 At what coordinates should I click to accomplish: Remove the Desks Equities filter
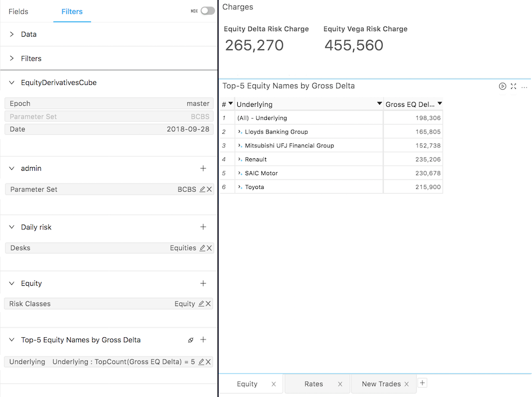pyautogui.click(x=209, y=248)
